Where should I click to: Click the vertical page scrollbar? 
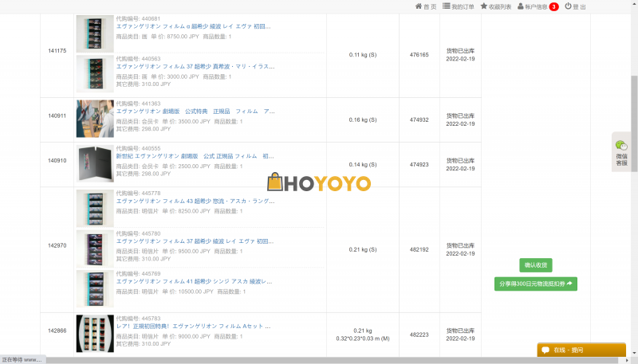pos(634,123)
